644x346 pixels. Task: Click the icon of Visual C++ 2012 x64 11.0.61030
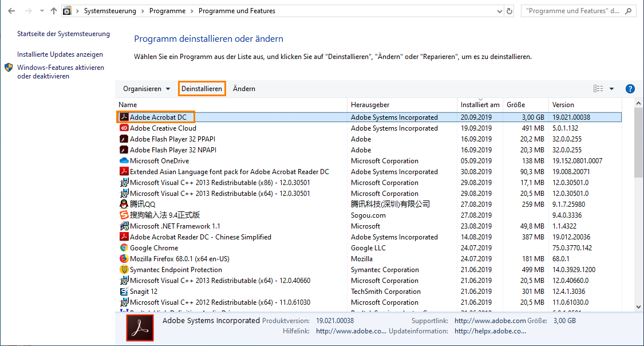[x=124, y=302]
